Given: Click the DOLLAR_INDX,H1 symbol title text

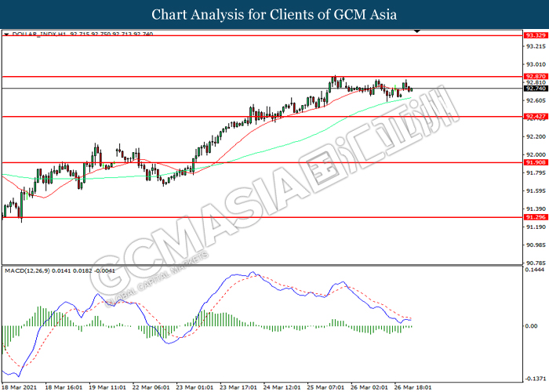Looking at the screenshot, I should 39,34.
